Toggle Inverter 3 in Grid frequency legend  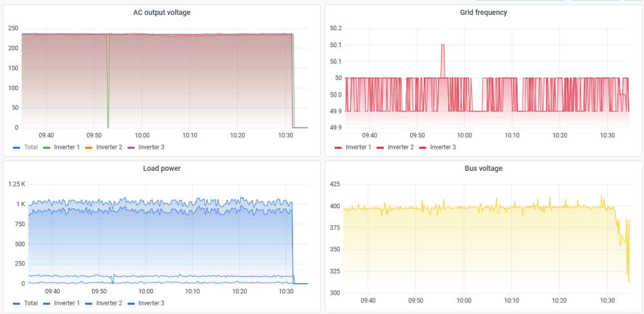coord(443,147)
